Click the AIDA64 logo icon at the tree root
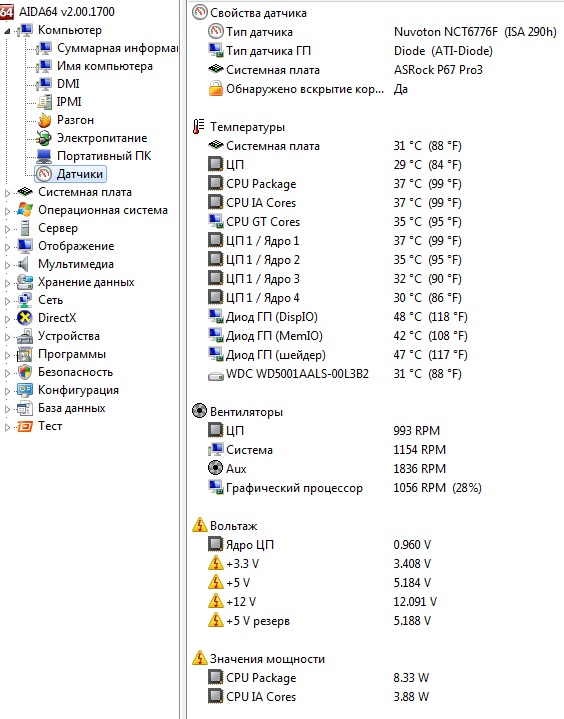This screenshot has height=719, width=564. [x=6, y=11]
